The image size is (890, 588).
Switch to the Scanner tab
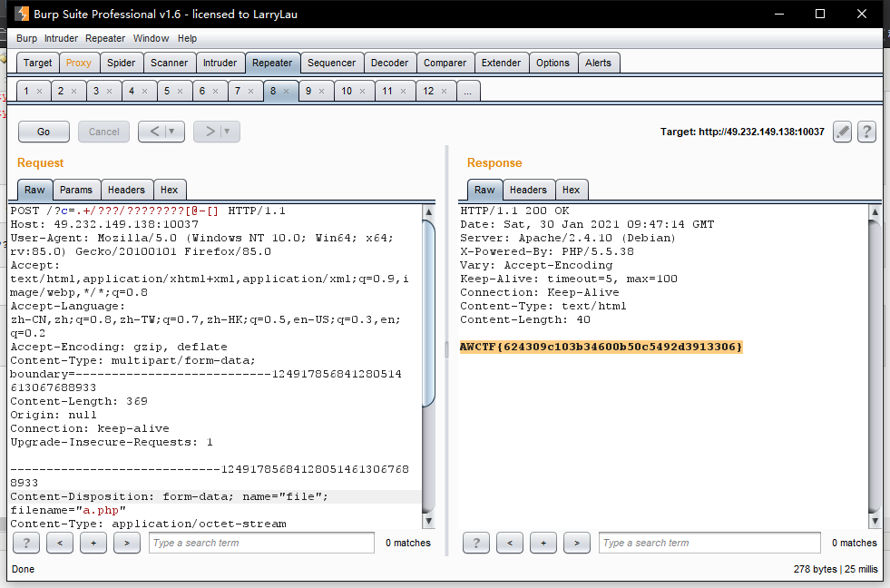[169, 63]
